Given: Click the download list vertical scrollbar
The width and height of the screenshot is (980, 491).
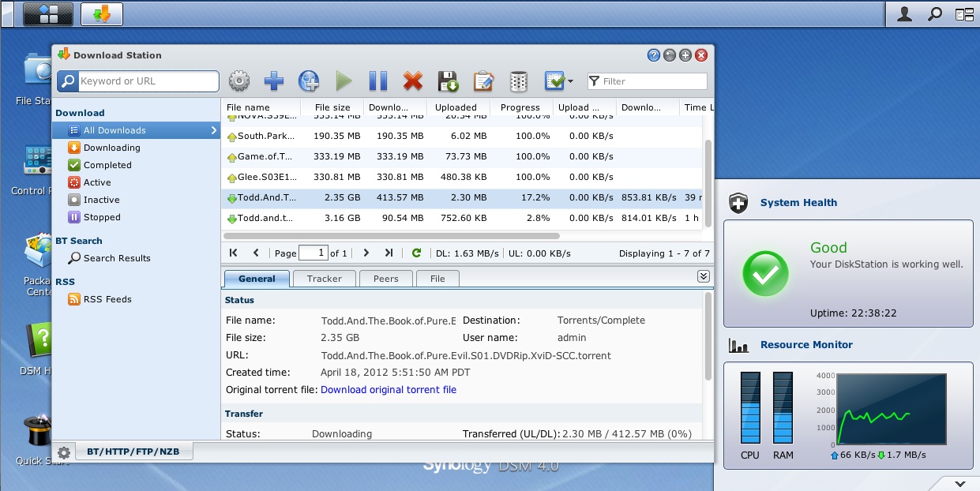Looking at the screenshot, I should click(x=708, y=184).
